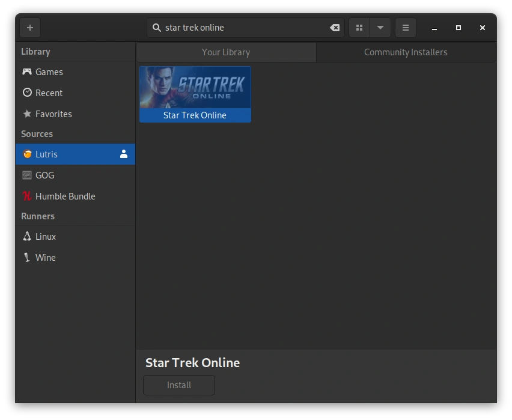This screenshot has width=512, height=420.
Task: Filter by Linux runner
Action: (x=76, y=237)
